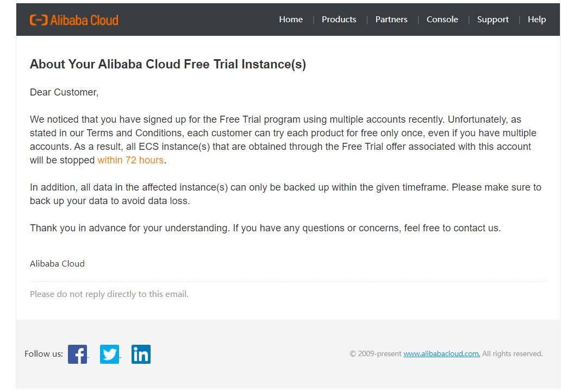Open the Facebook social icon
Image resolution: width=561 pixels, height=392 pixels.
point(77,355)
